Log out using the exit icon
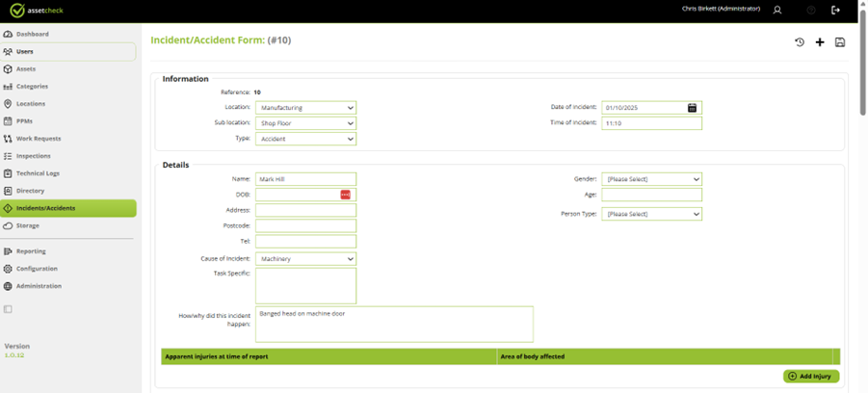The height and width of the screenshot is (393, 868). click(x=835, y=10)
